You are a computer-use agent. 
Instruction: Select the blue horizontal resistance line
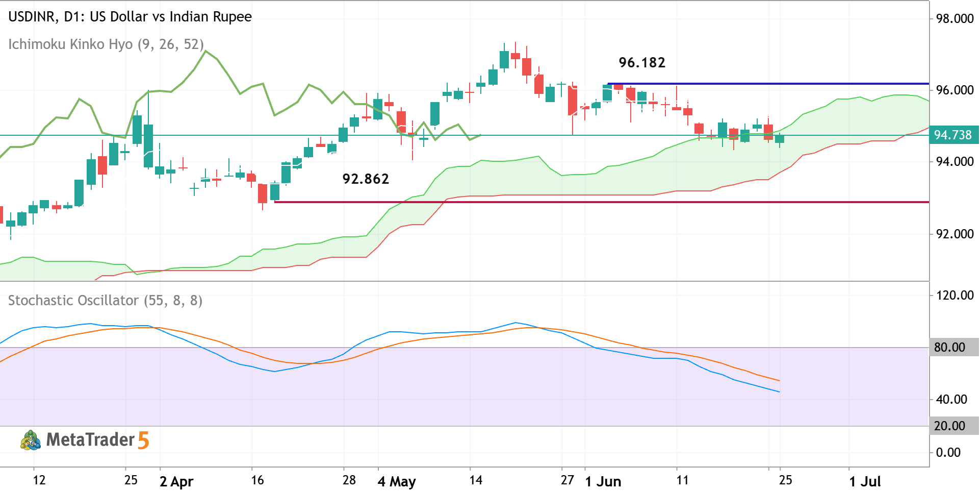(768, 83)
